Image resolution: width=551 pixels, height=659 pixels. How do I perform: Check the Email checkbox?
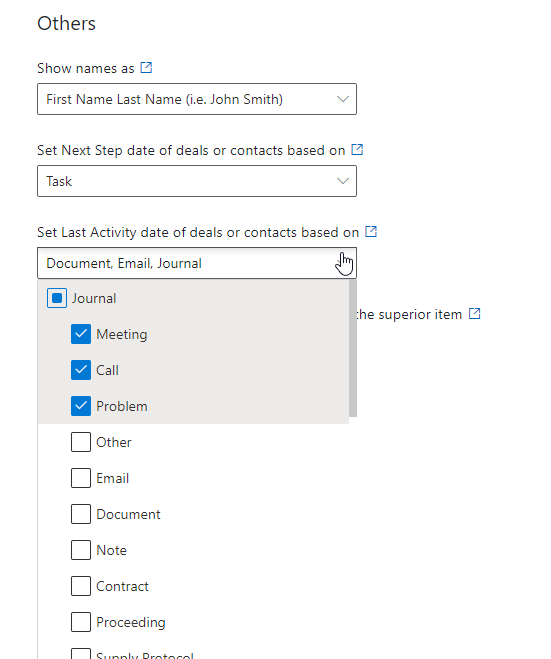point(81,478)
